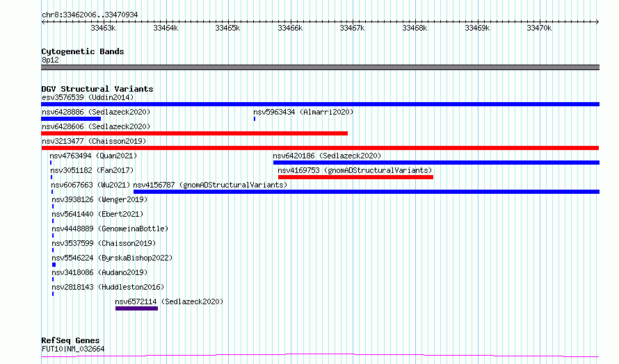Select the red nsv4169753 variant bar
The image size is (619, 364).
point(355,177)
